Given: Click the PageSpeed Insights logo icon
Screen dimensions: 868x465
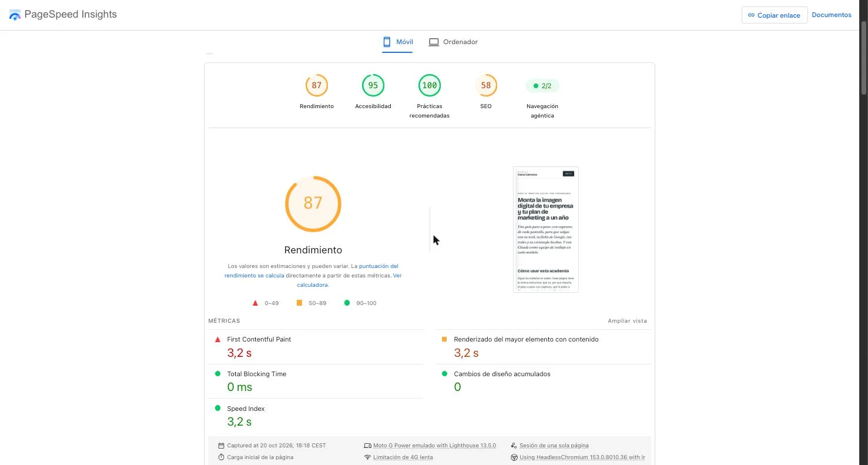Looking at the screenshot, I should (15, 15).
